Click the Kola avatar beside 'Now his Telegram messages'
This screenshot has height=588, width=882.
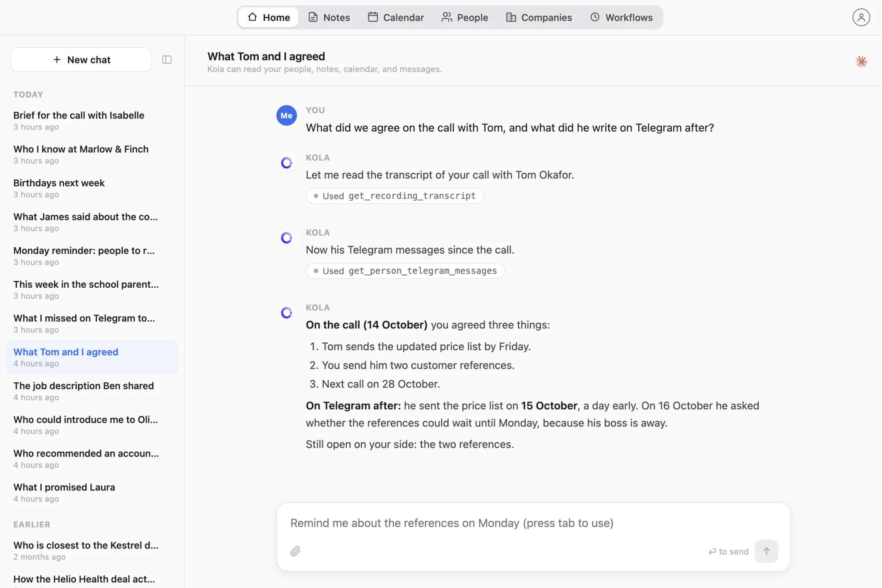286,238
